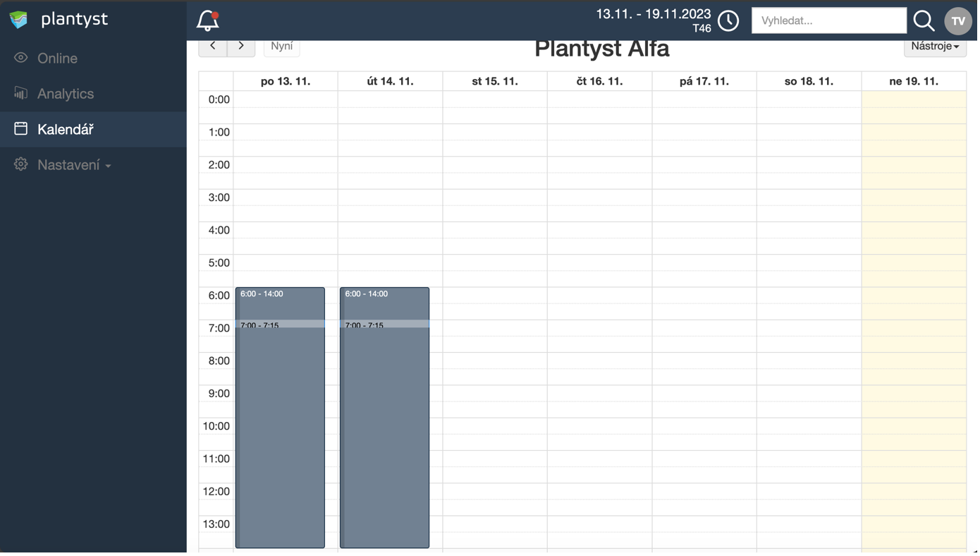Open the Online view with eye icon
This screenshot has height=556, width=980.
(x=56, y=58)
